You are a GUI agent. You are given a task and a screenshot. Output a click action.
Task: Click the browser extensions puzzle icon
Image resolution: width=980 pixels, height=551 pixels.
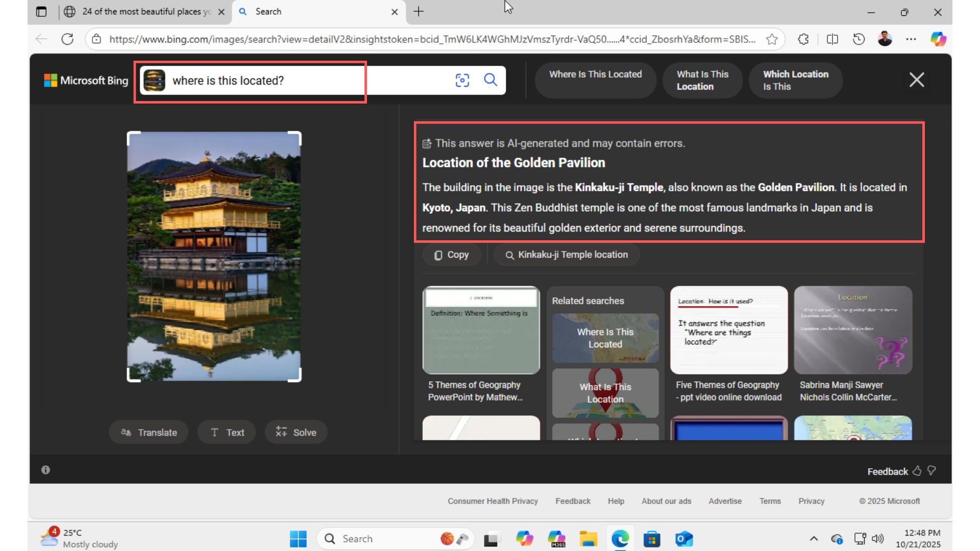pos(803,39)
